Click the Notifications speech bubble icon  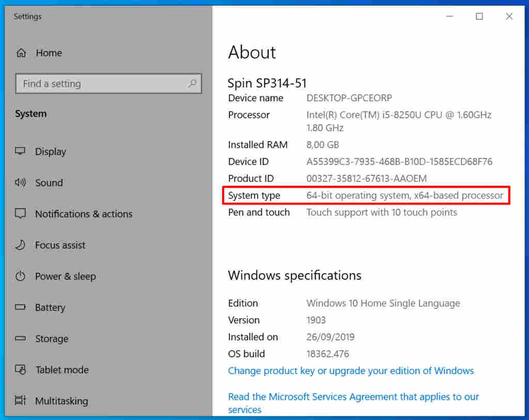click(20, 213)
